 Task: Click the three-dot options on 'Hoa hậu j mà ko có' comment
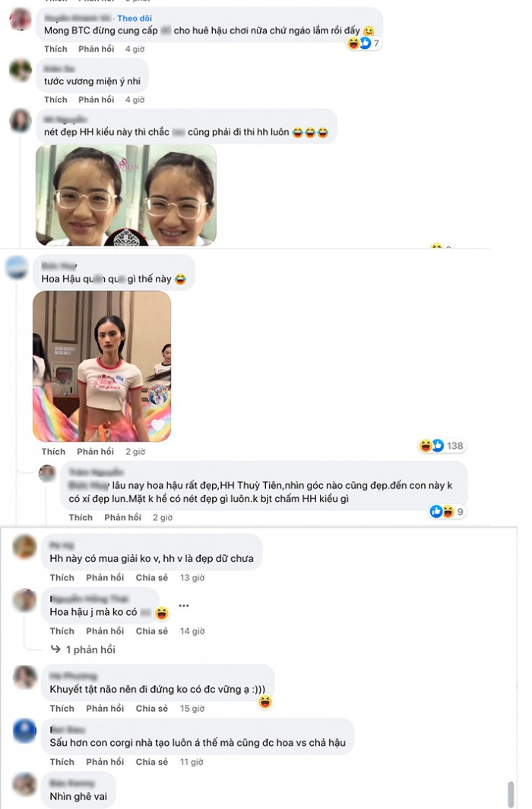[183, 606]
